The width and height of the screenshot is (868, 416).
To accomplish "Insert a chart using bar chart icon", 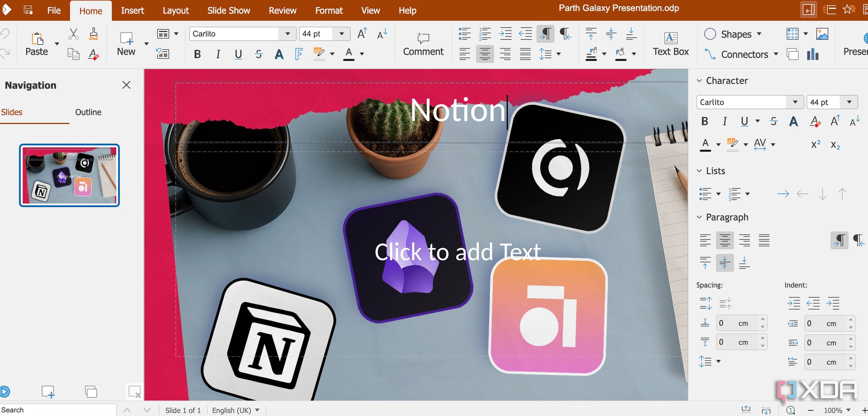I will (813, 54).
